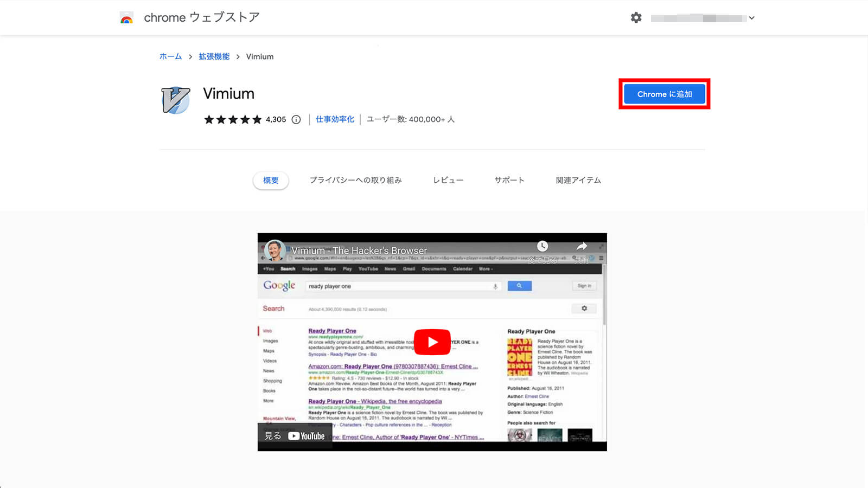Viewport: 868px width, 488px height.
Task: Switch to 関連アイテム tab
Action: tap(578, 180)
